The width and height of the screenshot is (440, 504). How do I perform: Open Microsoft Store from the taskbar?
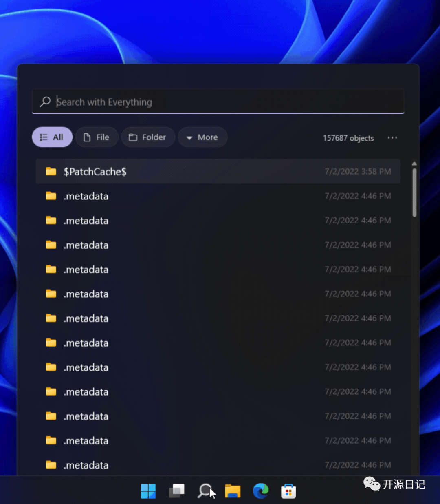[x=288, y=491]
